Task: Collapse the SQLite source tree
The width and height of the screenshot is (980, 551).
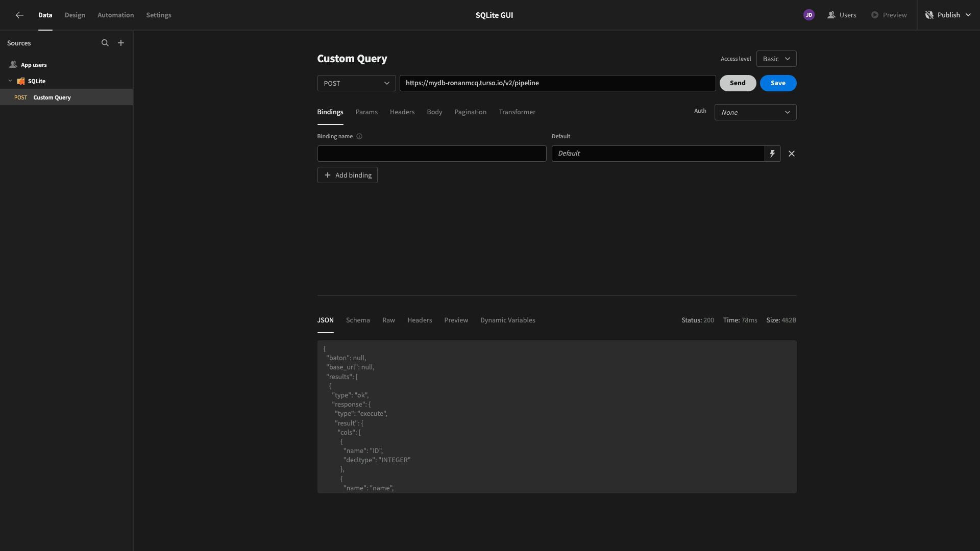Action: point(10,81)
